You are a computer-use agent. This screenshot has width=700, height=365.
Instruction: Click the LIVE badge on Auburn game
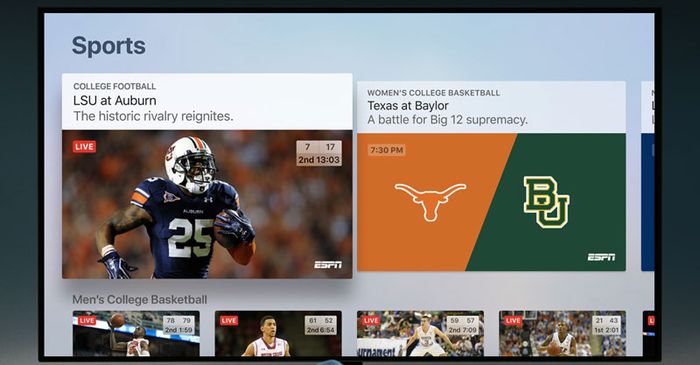click(x=84, y=146)
